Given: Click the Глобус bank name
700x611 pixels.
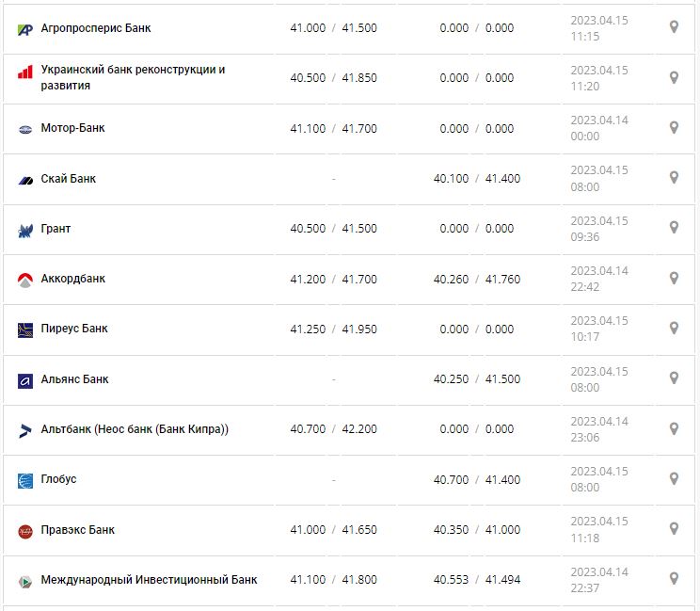Looking at the screenshot, I should 58,479.
